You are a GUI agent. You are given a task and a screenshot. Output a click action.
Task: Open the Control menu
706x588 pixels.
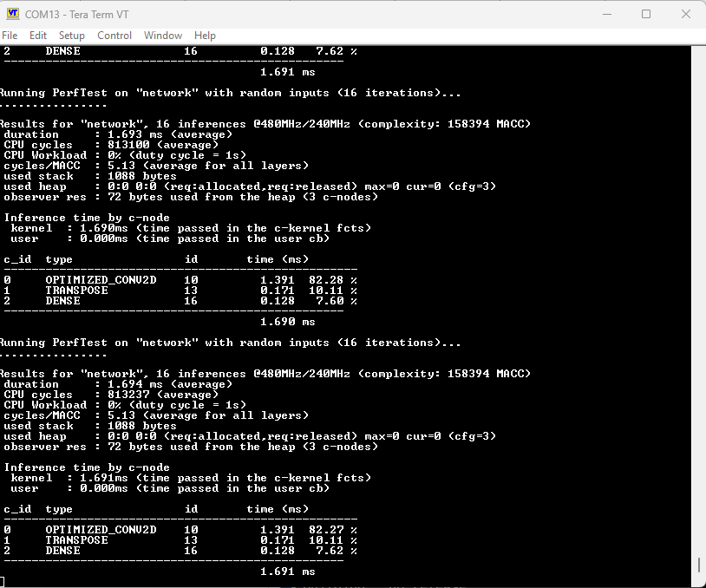[114, 36]
